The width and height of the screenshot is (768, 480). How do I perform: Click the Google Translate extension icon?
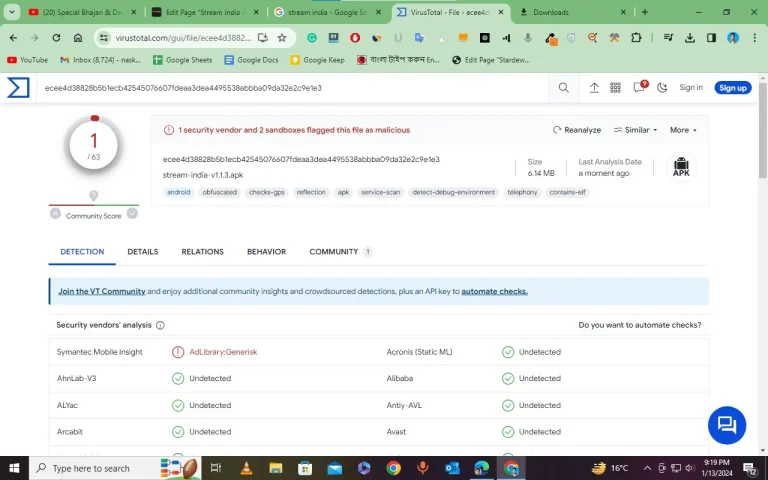coord(419,38)
